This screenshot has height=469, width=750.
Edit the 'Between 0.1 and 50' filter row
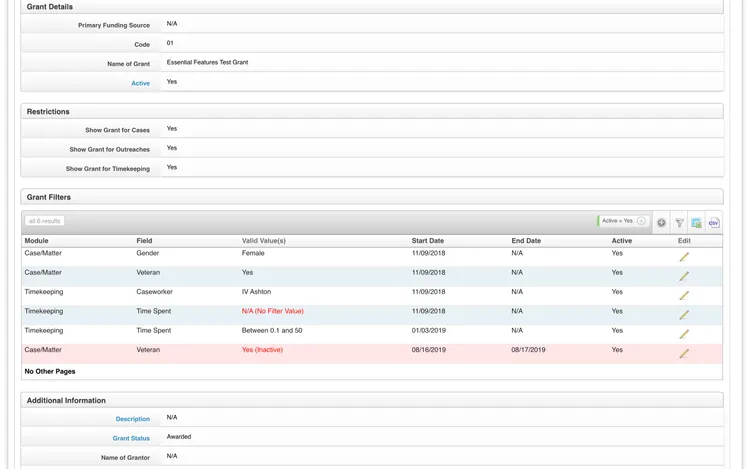click(x=684, y=334)
